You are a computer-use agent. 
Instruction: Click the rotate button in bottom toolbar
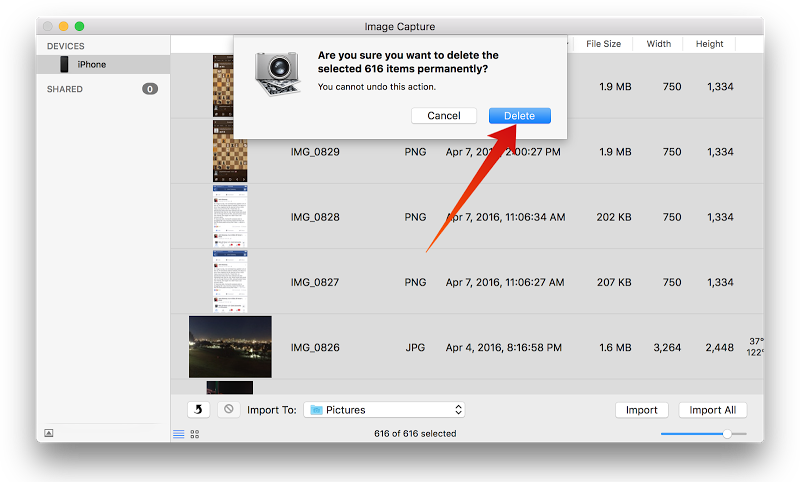click(x=200, y=409)
